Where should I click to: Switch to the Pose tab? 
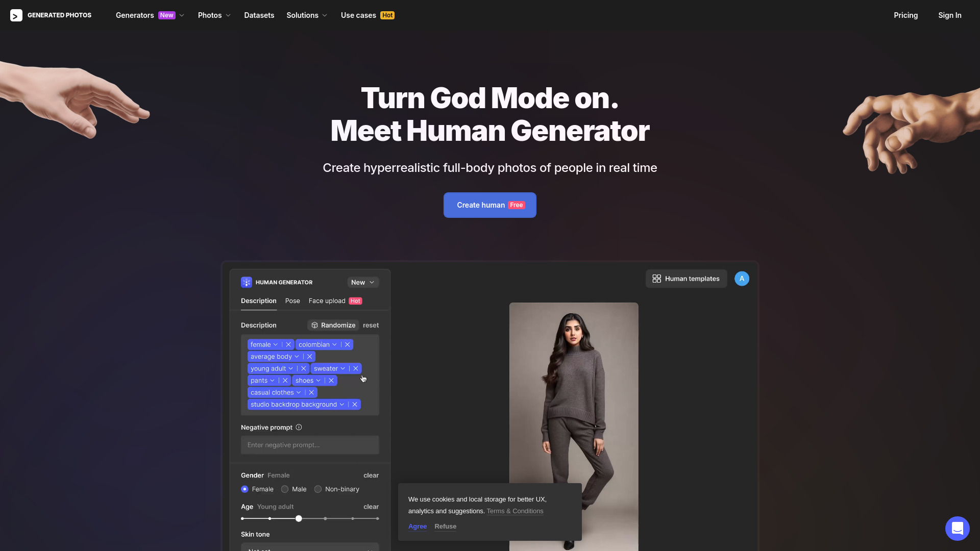(x=292, y=300)
